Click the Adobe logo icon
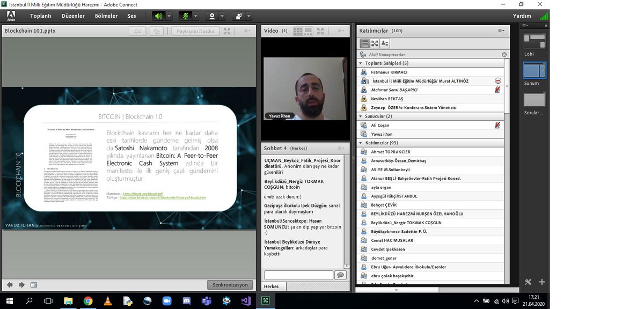Screen dimensions: 644x309 pos(11,16)
